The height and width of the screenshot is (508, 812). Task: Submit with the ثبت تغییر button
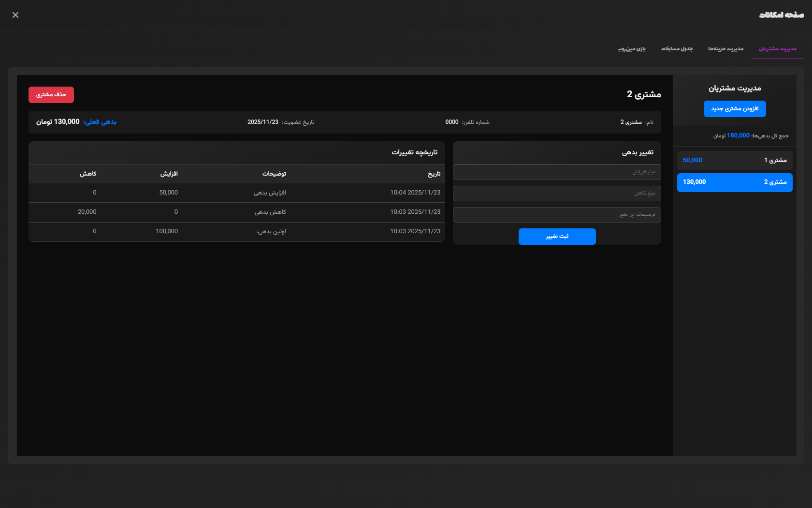[557, 237]
